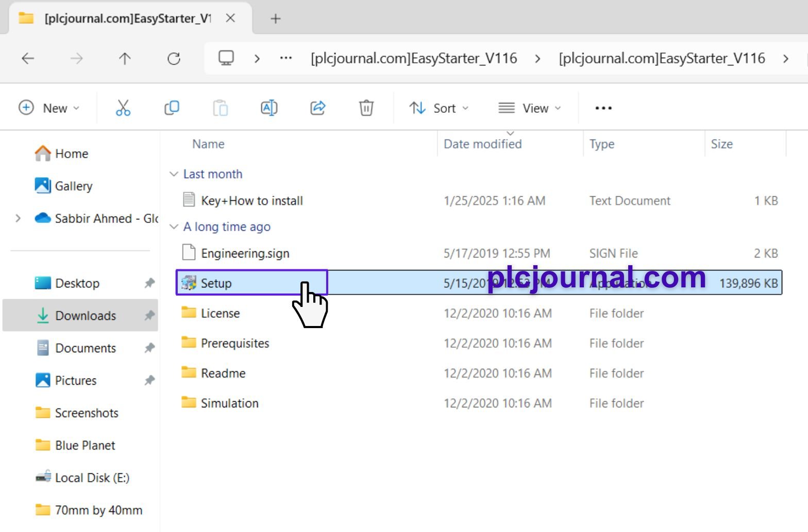Collapse the A long time ago group

[x=174, y=227]
